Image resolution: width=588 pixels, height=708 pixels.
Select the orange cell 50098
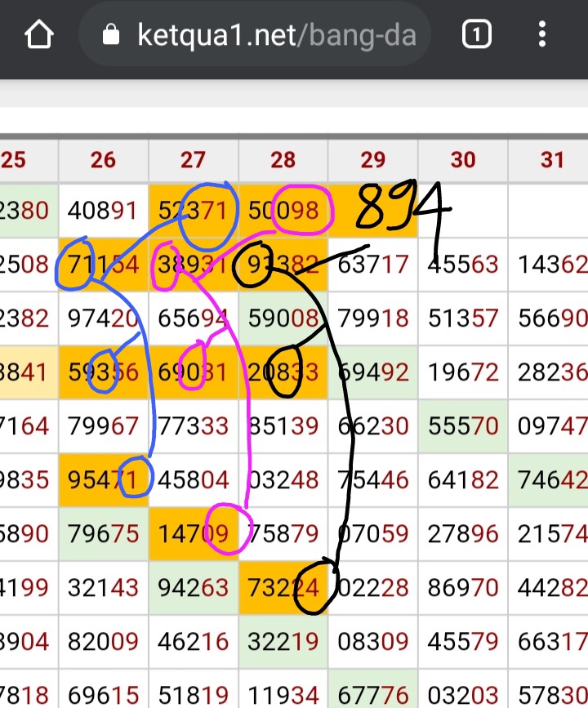pyautogui.click(x=283, y=211)
